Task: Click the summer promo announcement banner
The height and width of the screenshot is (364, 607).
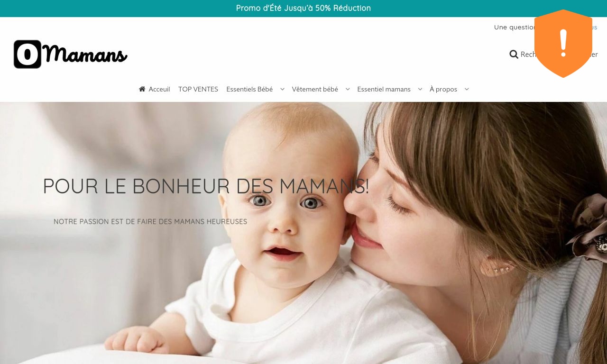Action: (303, 8)
